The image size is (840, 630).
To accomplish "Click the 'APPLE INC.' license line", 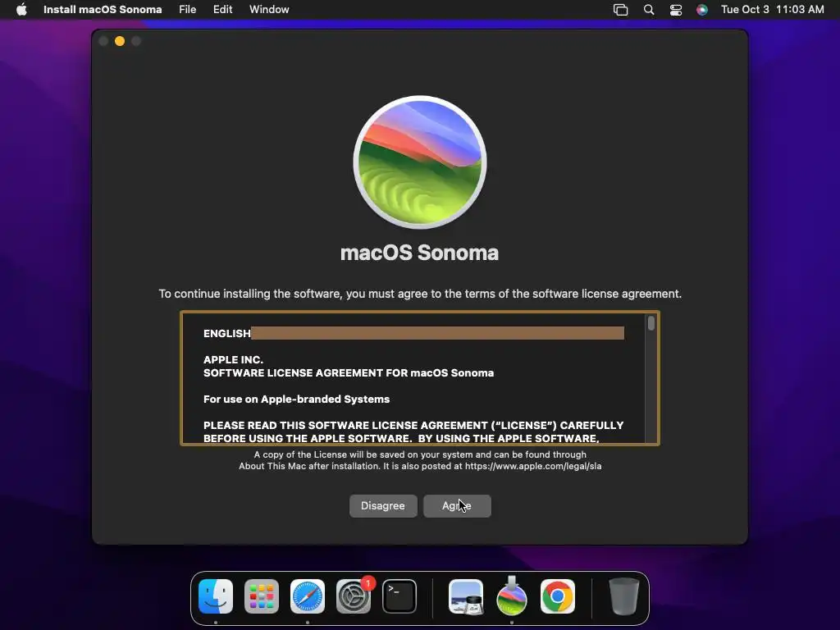I will tap(233, 359).
